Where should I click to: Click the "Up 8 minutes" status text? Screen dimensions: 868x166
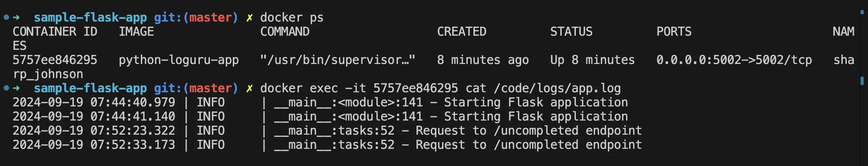coord(593,60)
